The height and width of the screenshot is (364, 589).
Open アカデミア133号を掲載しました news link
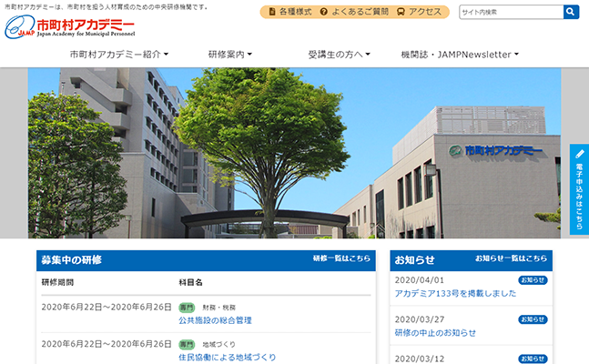(455, 293)
